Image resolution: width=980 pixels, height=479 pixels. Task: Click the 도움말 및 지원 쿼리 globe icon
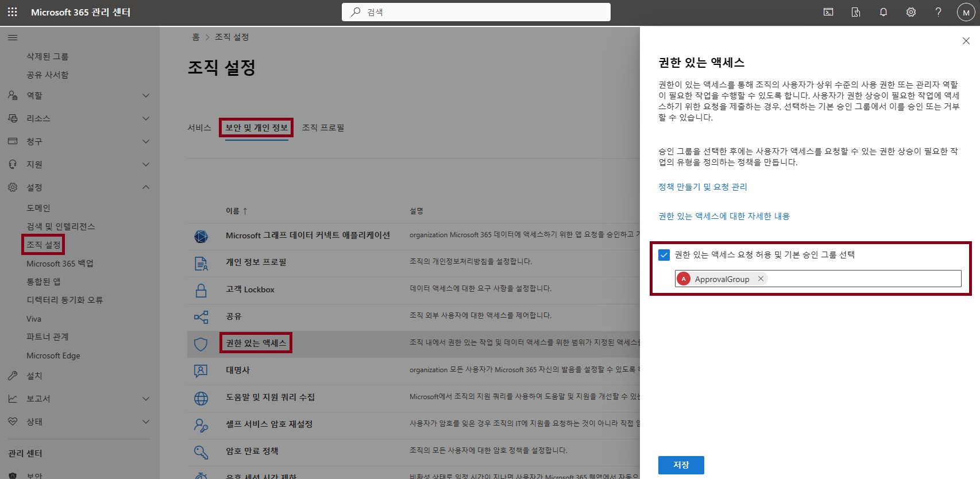200,398
